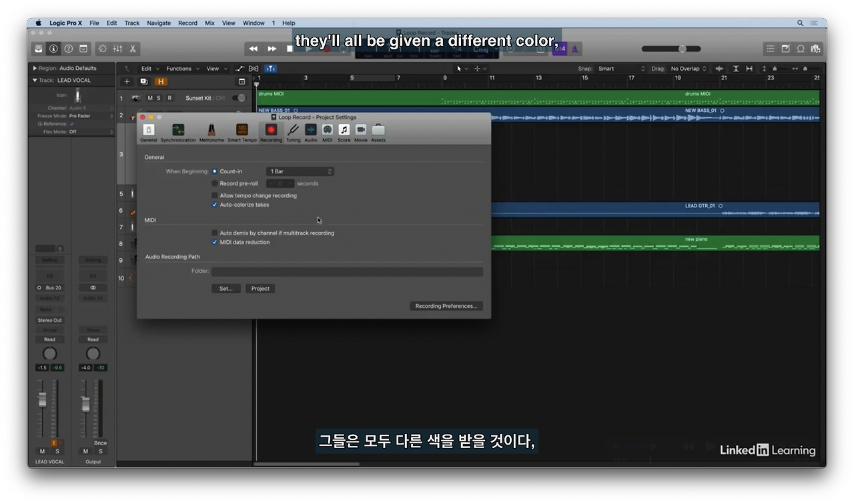Open the Editors scissors button

coord(133,49)
